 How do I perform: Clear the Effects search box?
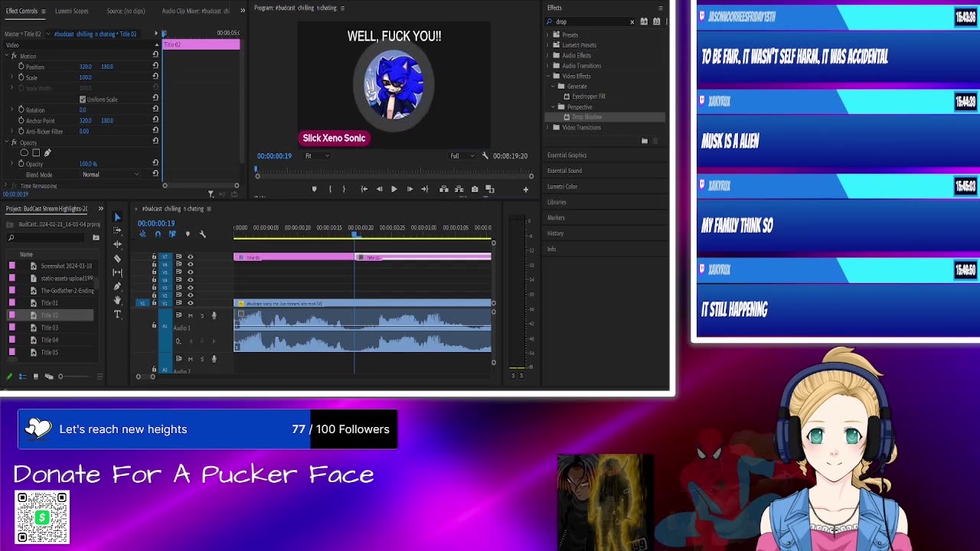(632, 22)
